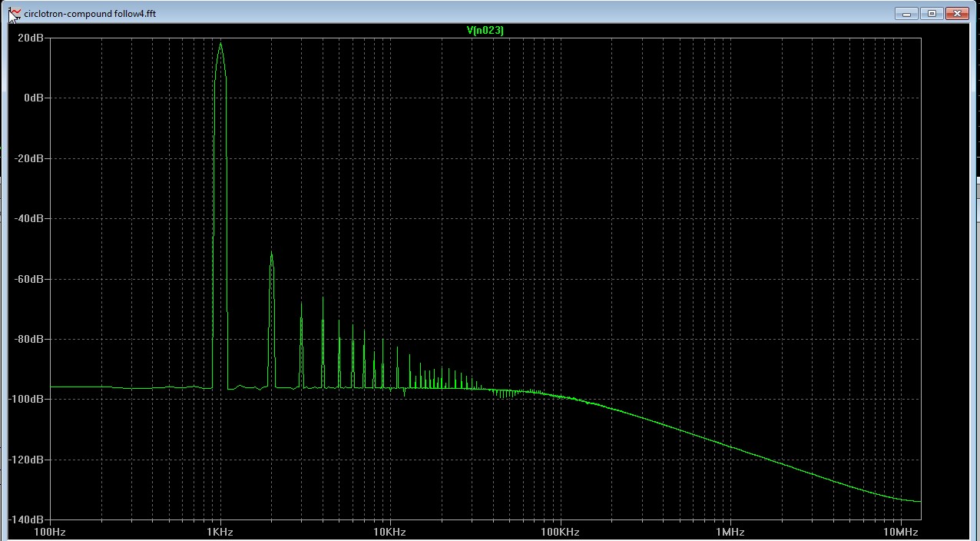Click the 10KHz frequency axis label
This screenshot has height=541, width=980.
pos(389,532)
